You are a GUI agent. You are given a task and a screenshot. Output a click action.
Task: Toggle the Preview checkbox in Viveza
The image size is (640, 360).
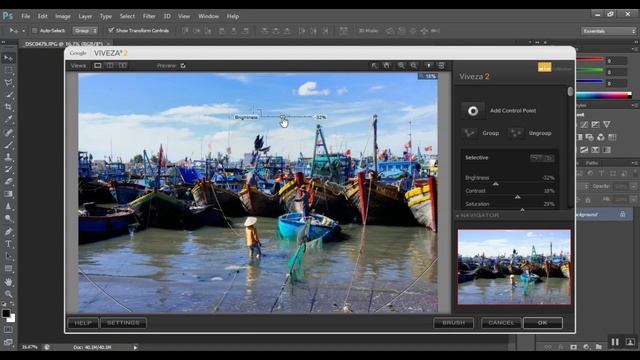pyautogui.click(x=183, y=65)
